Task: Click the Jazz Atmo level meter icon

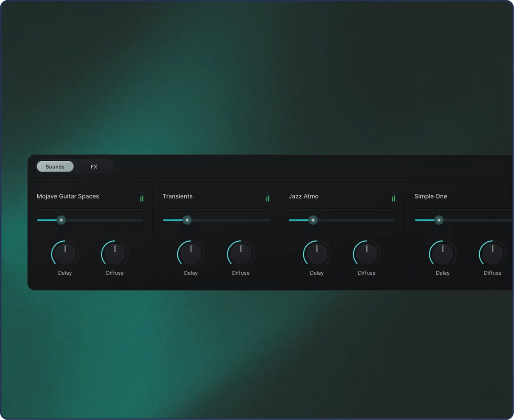Action: tap(394, 196)
